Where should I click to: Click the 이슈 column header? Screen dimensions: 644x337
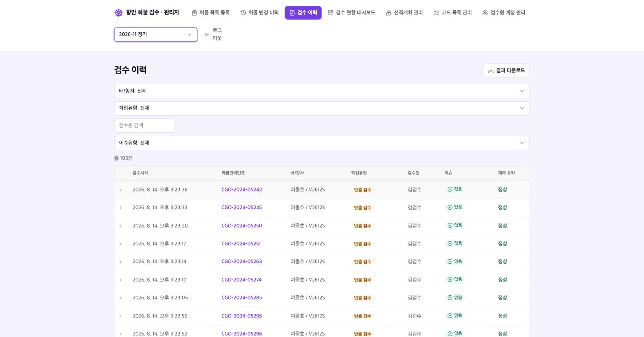point(448,173)
